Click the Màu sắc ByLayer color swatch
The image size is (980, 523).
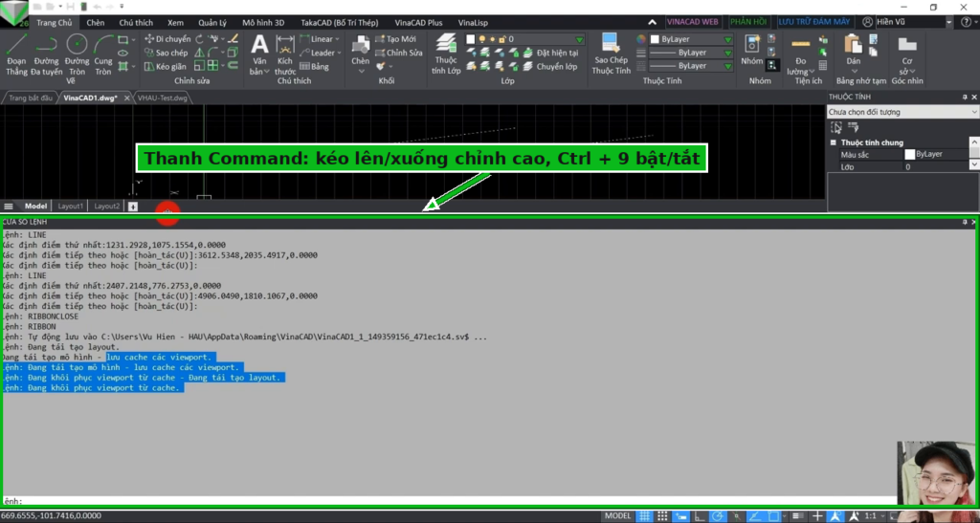click(x=909, y=154)
